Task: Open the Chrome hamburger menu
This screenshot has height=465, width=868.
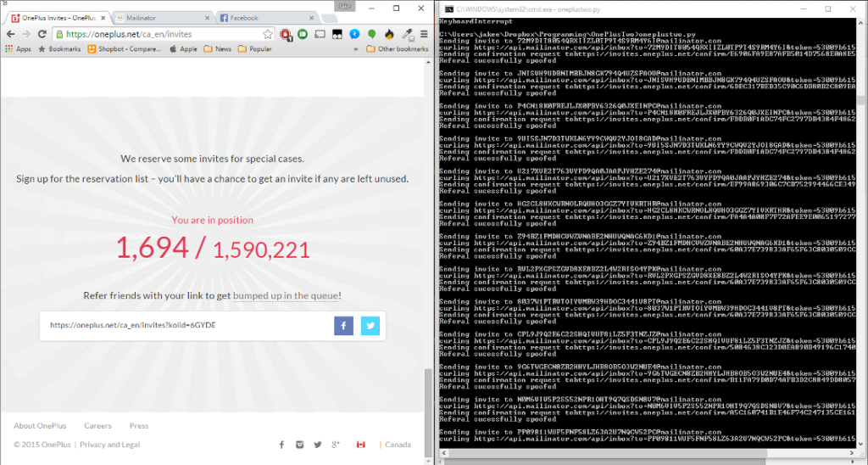Action: tap(424, 34)
